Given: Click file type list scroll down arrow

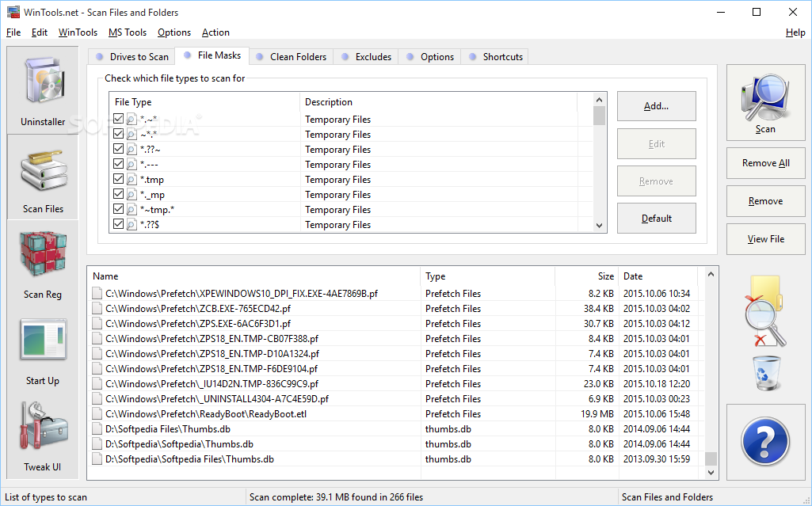Looking at the screenshot, I should pyautogui.click(x=599, y=226).
